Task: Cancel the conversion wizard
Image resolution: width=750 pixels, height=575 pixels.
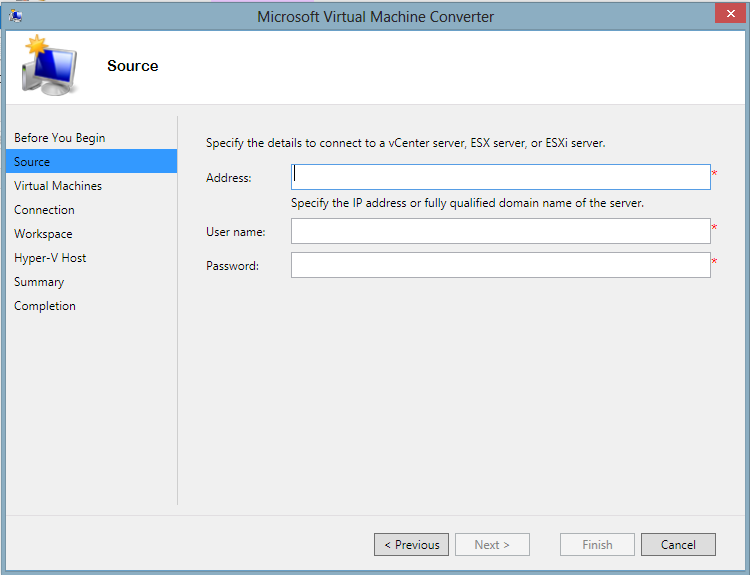Action: click(678, 545)
